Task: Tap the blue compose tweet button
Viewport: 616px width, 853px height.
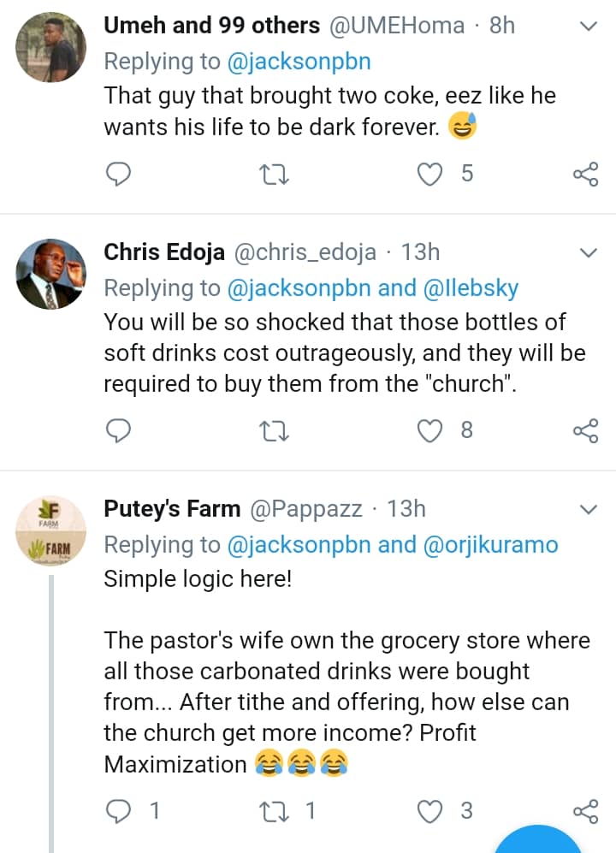Action: coord(538,843)
